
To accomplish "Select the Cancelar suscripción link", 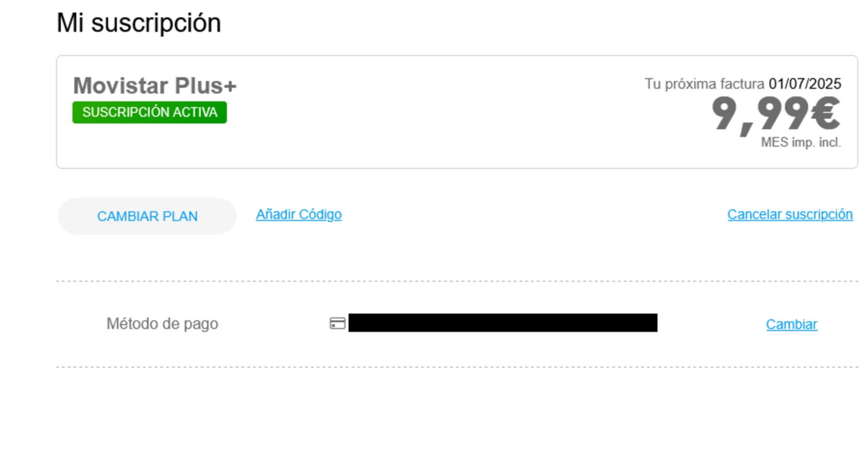I will (x=790, y=214).
